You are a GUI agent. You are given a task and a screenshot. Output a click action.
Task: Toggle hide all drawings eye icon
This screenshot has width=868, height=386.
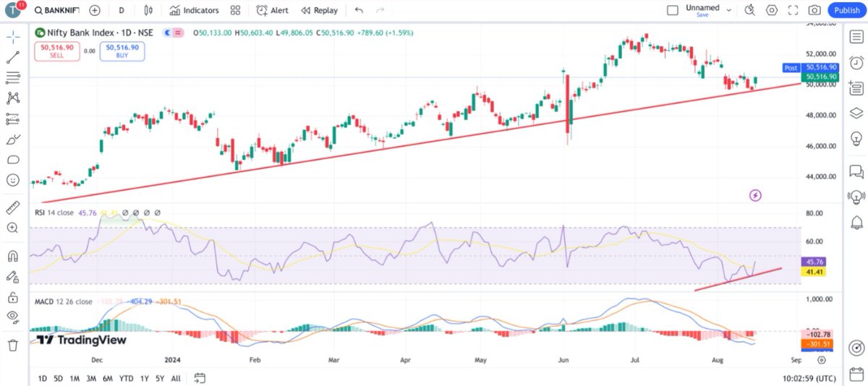[x=13, y=317]
